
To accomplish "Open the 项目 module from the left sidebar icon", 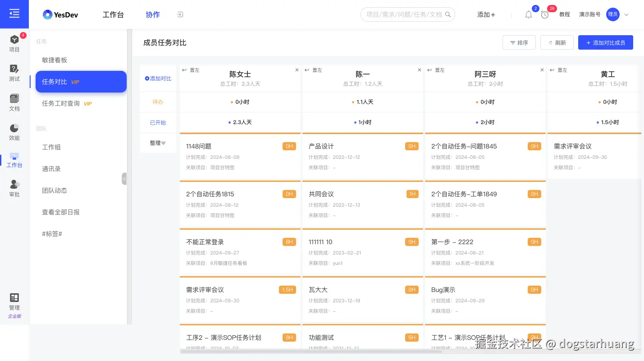I will pos(14,43).
